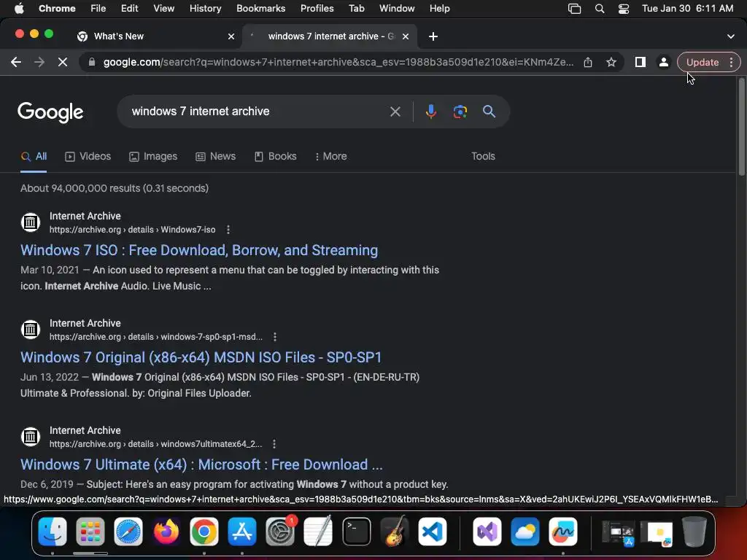The image size is (747, 560).
Task: Open Launchpad from the dock
Action: [90, 532]
